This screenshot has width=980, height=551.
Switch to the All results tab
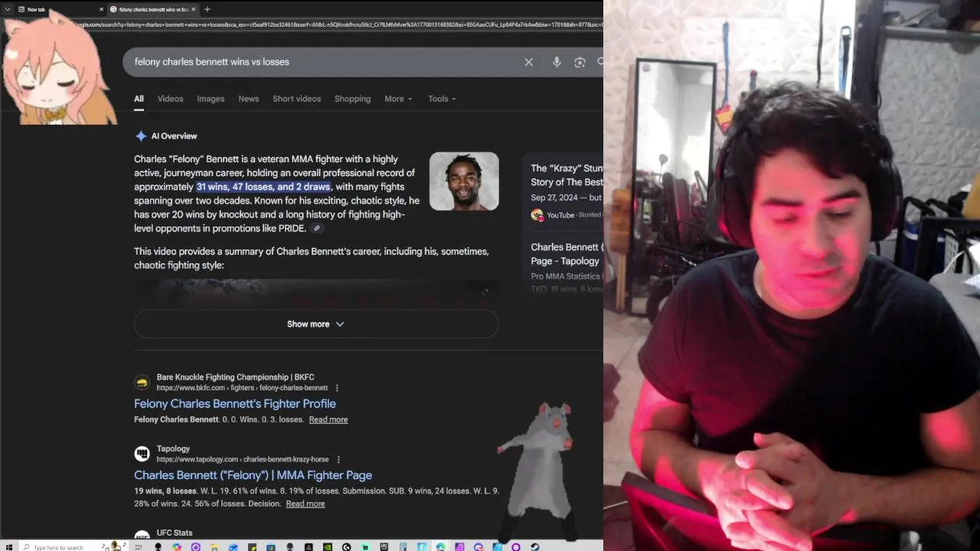pyautogui.click(x=139, y=99)
